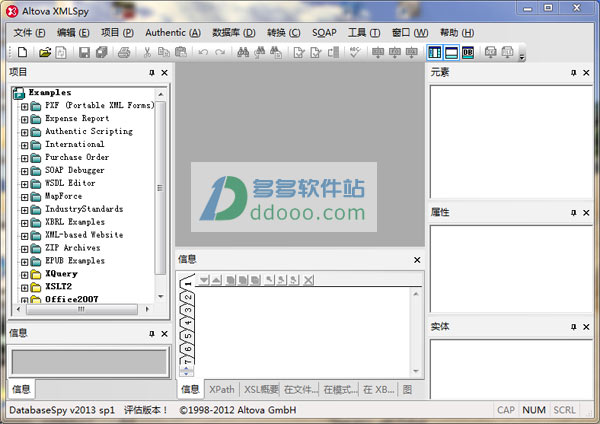
Task: Expand the SOAP Debugger folder
Action: (x=24, y=171)
